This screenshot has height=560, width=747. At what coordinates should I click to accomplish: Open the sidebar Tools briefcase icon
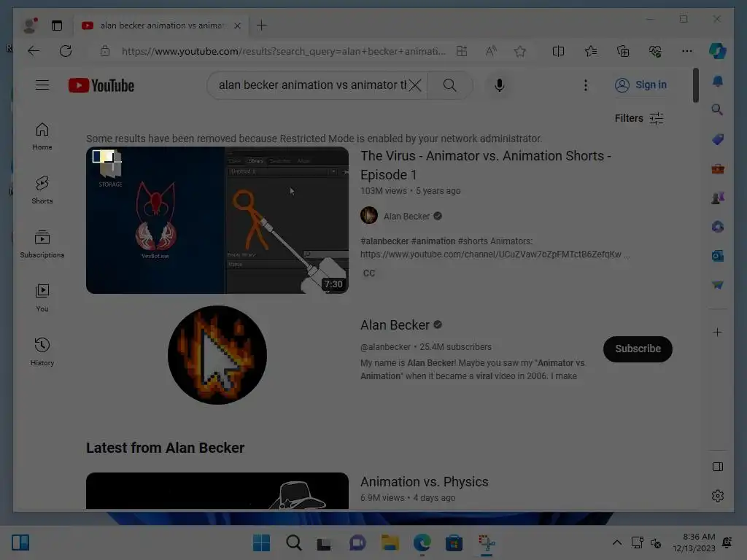pyautogui.click(x=718, y=168)
